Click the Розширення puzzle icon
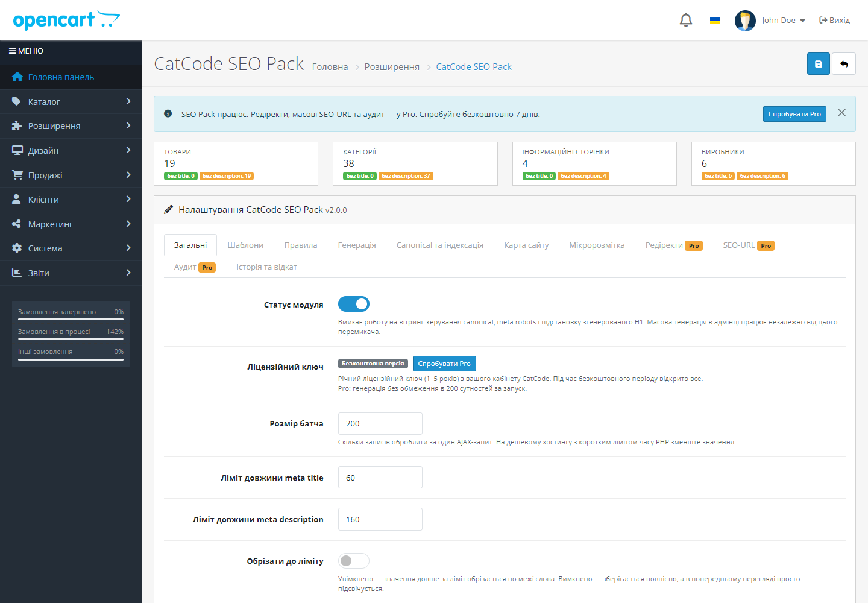This screenshot has width=868, height=603. [17, 125]
